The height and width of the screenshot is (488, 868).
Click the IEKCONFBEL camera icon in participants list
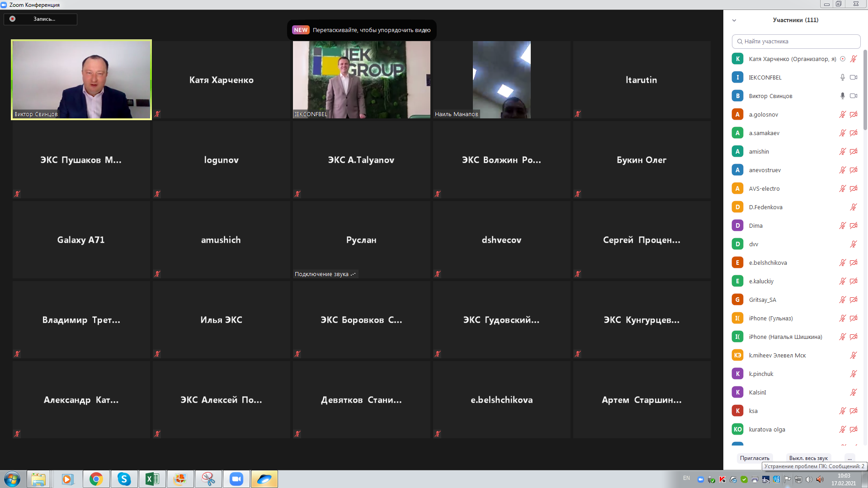pos(854,77)
